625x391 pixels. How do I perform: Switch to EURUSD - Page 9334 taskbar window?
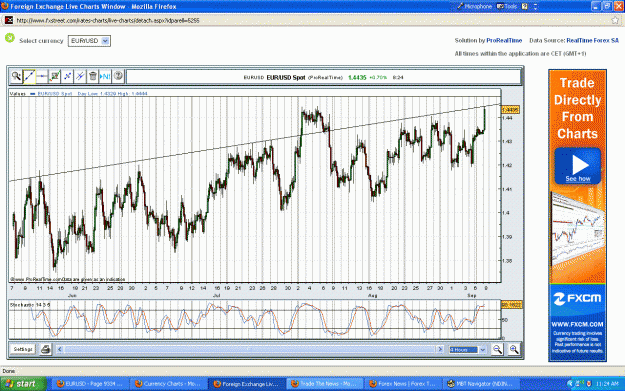coord(90,384)
